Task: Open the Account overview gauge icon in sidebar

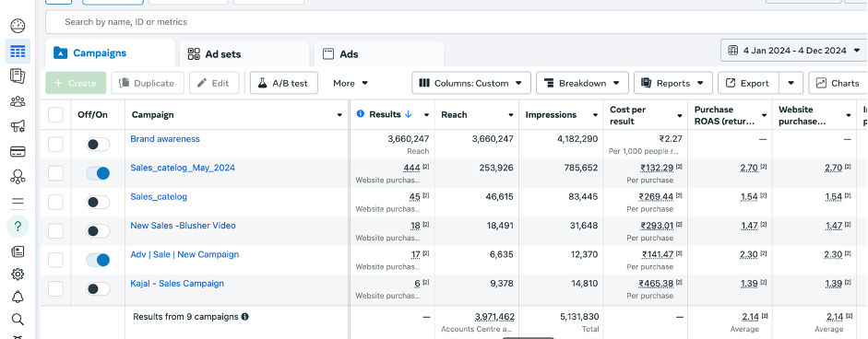Action: [18, 26]
